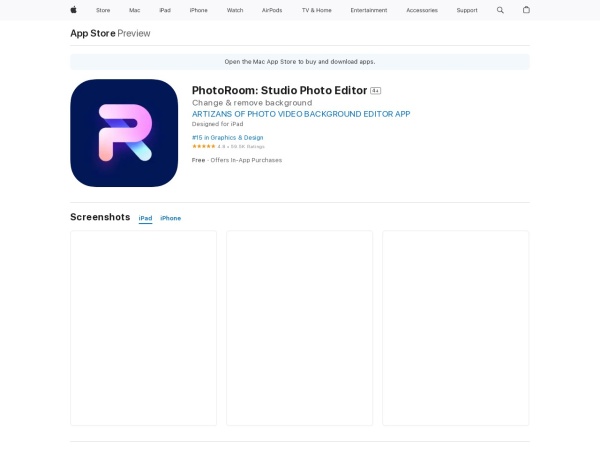Switch to iPhone screenshots tab
Viewport: 600px width, 450px height.
click(x=171, y=218)
